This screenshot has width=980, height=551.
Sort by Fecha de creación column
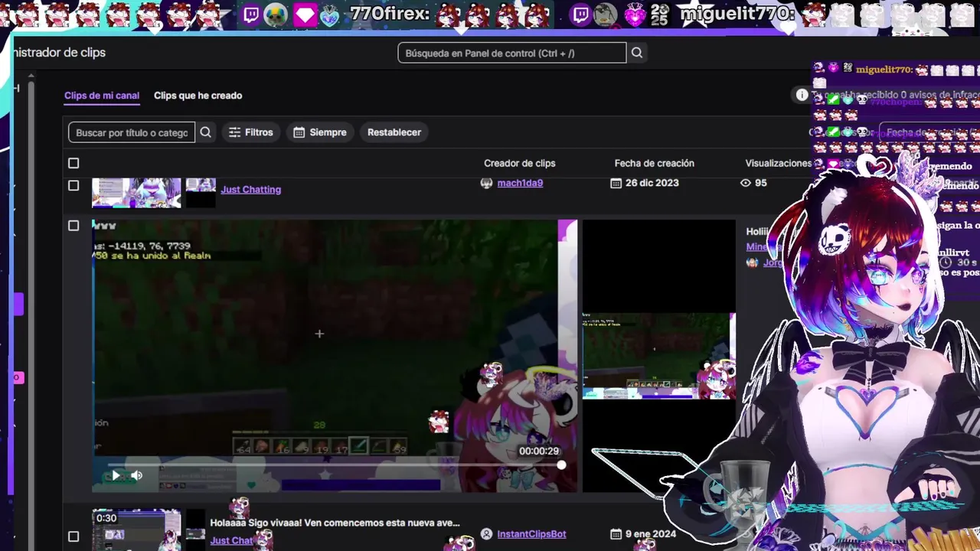654,163
